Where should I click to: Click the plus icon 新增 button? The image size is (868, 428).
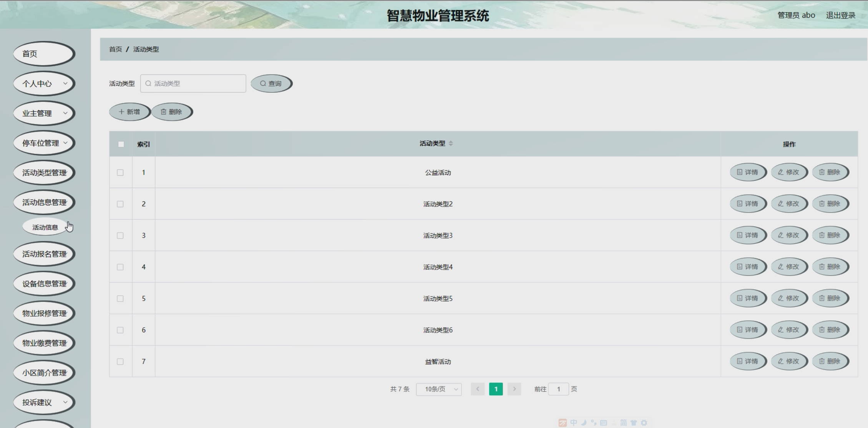point(129,112)
